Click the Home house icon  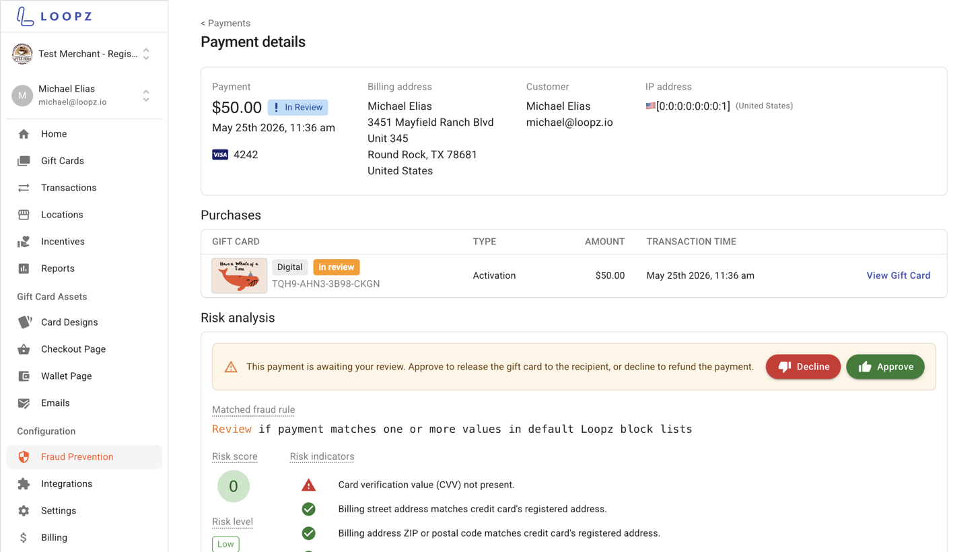[x=24, y=134]
